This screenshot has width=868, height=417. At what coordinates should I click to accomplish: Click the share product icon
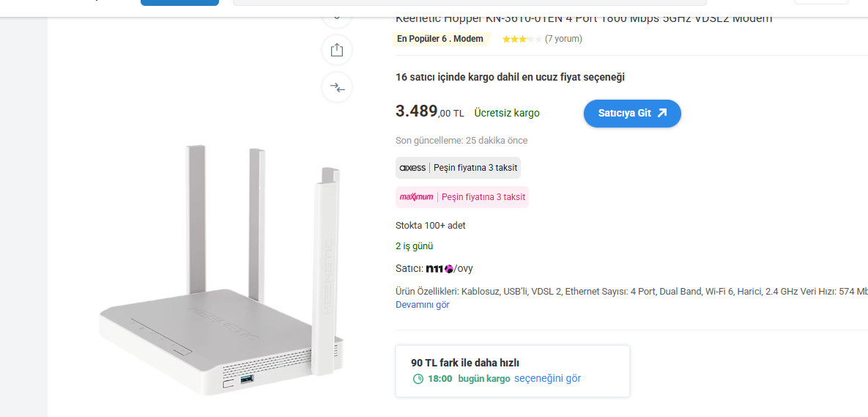(337, 50)
